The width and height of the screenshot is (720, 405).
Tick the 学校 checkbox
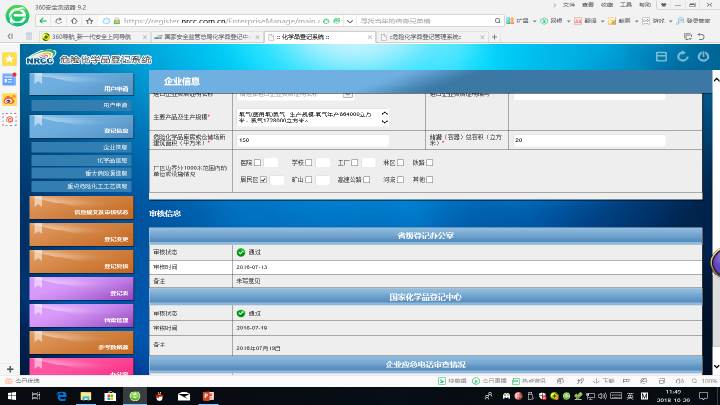309,162
